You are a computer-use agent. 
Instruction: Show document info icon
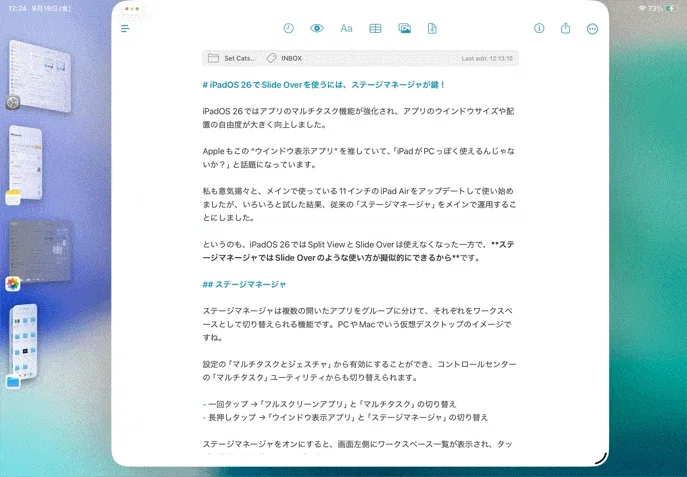tap(539, 28)
